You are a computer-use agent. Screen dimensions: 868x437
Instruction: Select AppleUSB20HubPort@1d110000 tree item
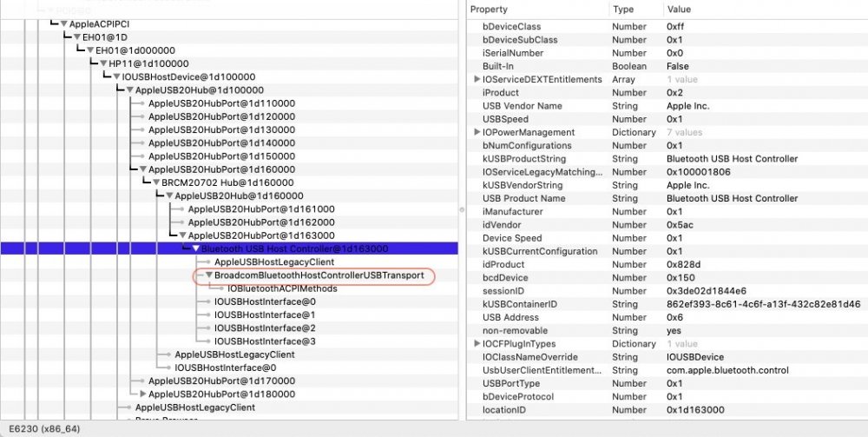tap(221, 103)
